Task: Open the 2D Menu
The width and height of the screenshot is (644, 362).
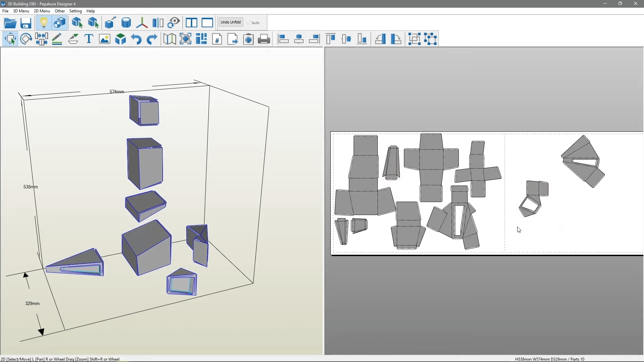Action: (42, 11)
